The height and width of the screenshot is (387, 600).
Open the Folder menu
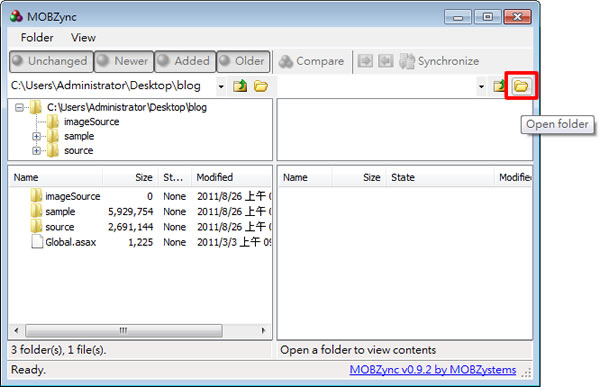pyautogui.click(x=37, y=38)
